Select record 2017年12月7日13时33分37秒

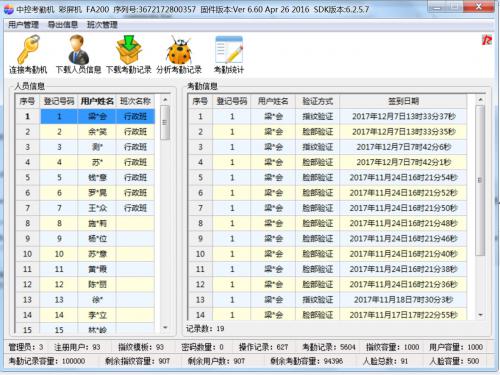[328, 116]
